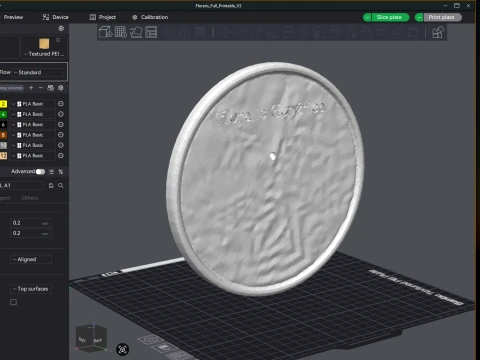Edit filament 6 preset icon

(61, 124)
